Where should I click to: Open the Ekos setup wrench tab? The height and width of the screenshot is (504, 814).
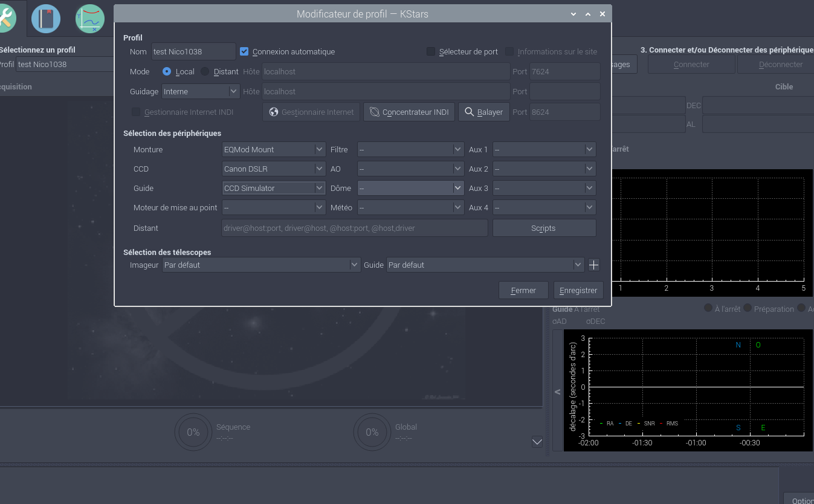coord(6,18)
